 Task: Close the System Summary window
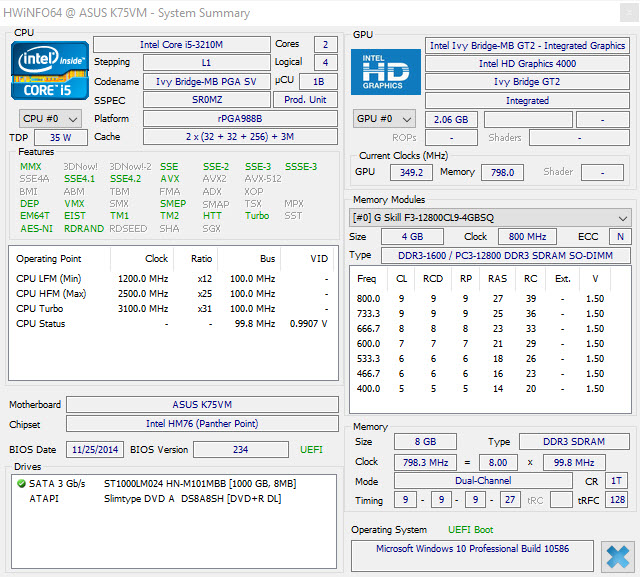click(x=629, y=13)
